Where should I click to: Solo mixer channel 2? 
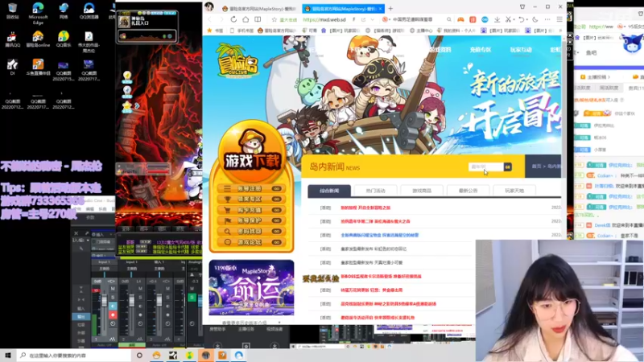tap(140, 297)
